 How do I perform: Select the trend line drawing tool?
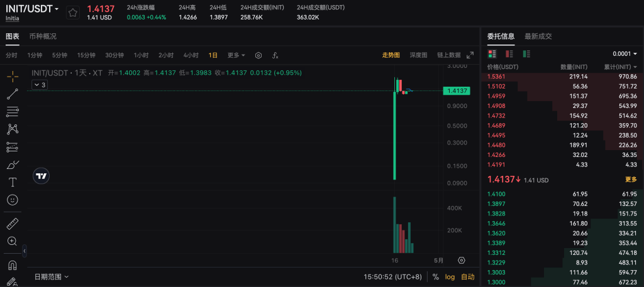pyautogui.click(x=13, y=94)
